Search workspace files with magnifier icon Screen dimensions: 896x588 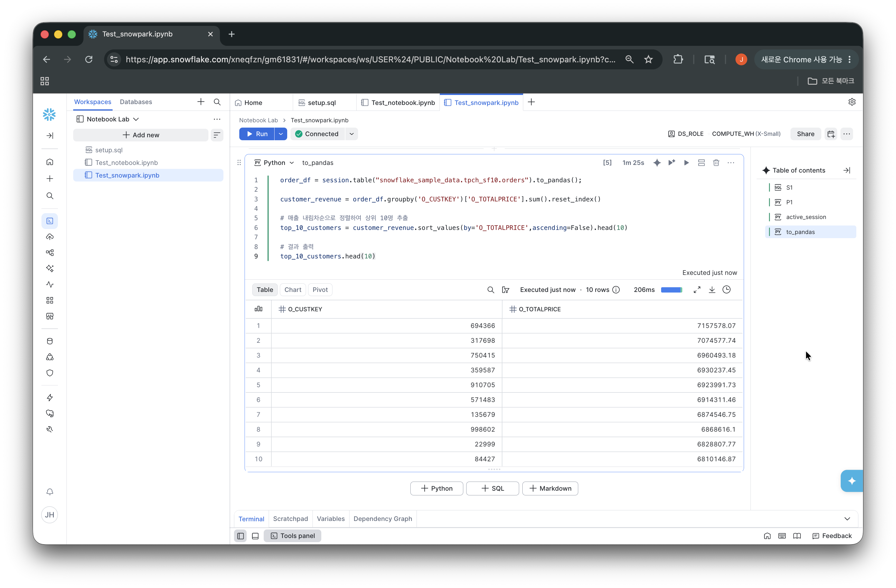[217, 102]
